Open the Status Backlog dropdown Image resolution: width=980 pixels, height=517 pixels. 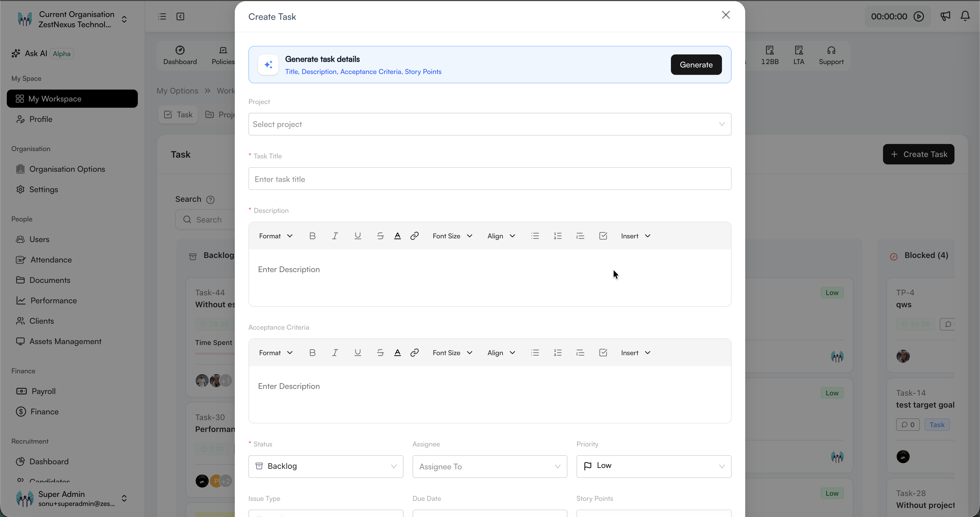click(x=326, y=467)
